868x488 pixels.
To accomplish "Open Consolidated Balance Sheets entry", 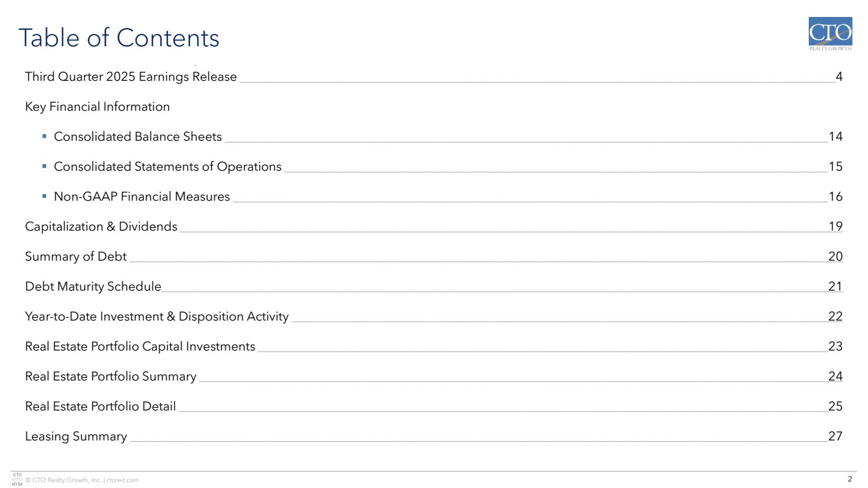I will tap(137, 137).
